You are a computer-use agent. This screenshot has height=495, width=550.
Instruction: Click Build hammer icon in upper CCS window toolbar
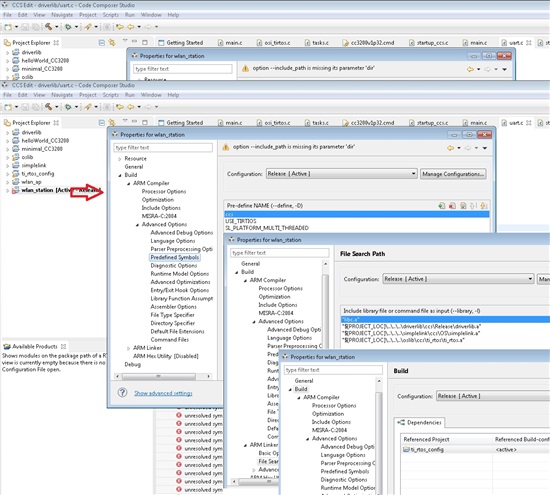(48, 27)
